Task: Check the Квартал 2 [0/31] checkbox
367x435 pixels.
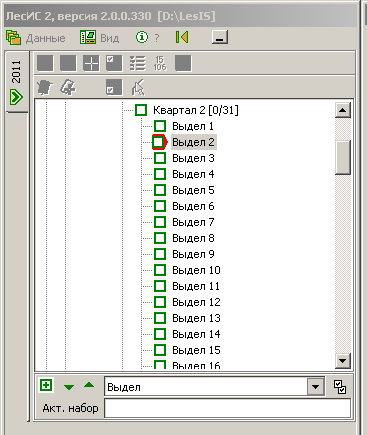Action: click(x=141, y=110)
